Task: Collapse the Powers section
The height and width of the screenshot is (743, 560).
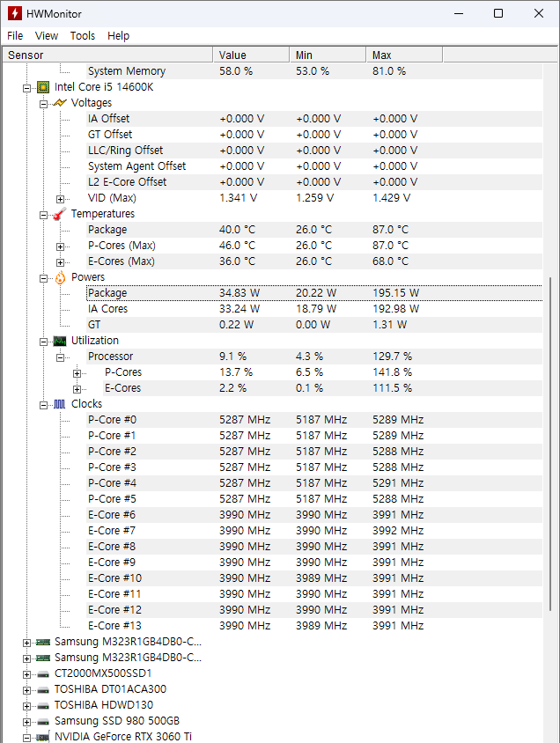Action: (44, 278)
